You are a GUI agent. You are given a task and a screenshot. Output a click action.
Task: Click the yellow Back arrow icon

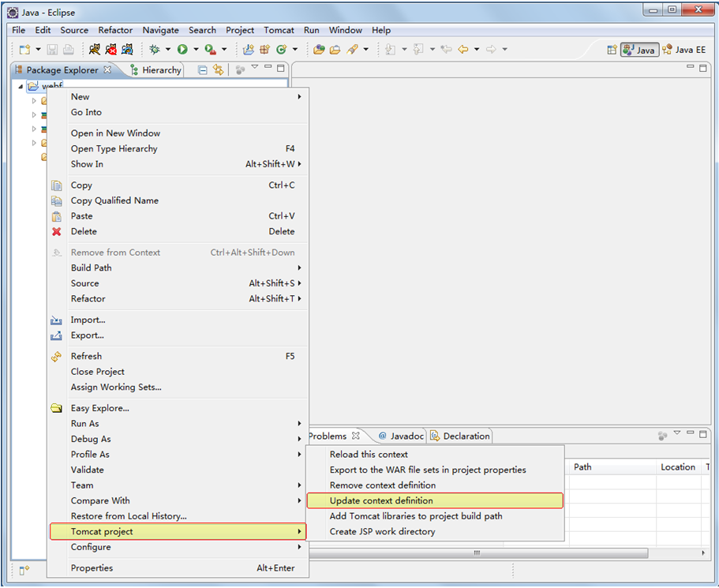(463, 49)
